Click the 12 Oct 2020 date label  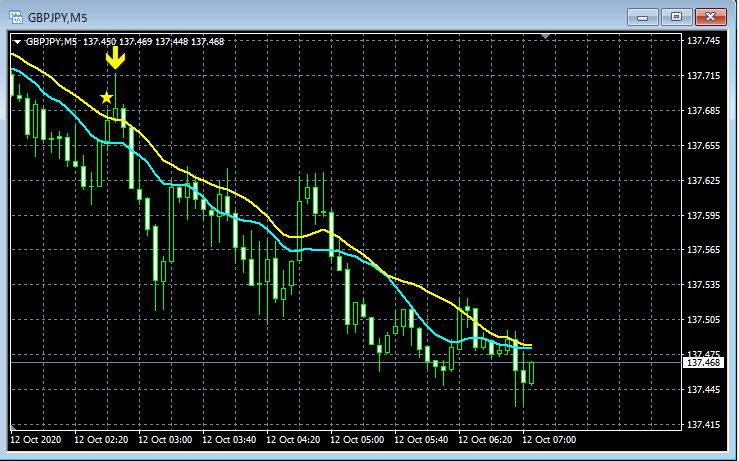(36, 440)
